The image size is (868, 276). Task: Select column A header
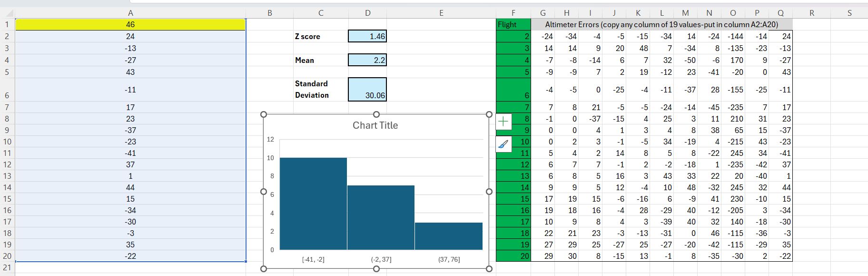click(x=130, y=13)
